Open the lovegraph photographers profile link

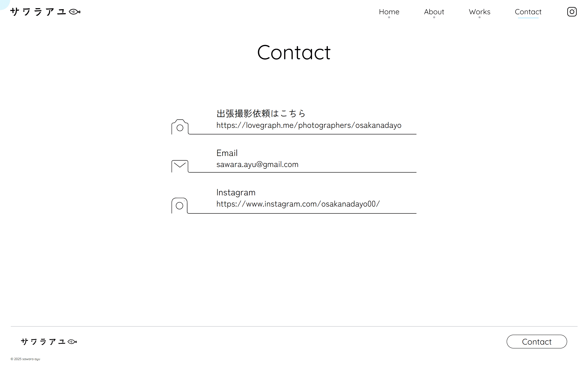click(x=309, y=125)
